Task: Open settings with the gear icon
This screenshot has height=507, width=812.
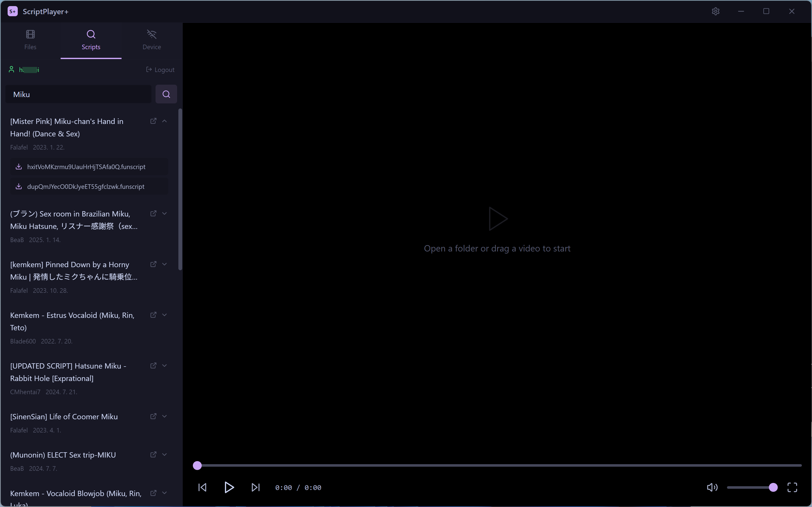Action: tap(715, 11)
